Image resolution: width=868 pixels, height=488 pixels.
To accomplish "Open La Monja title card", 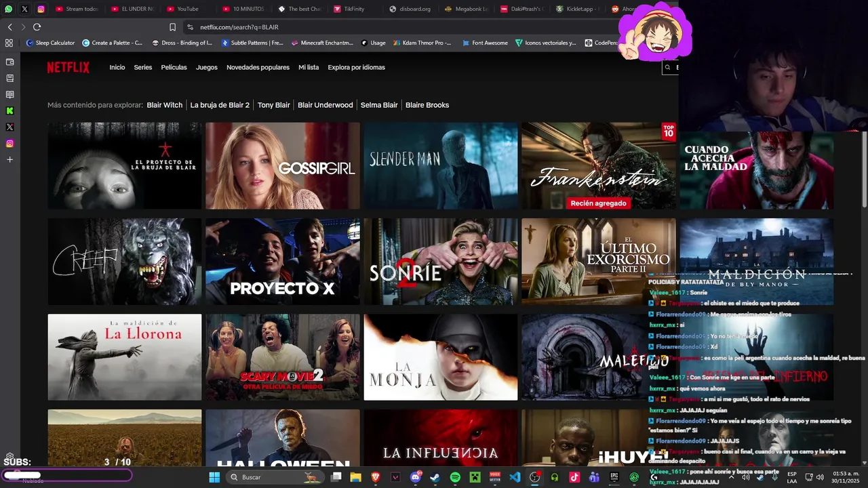I will [441, 357].
